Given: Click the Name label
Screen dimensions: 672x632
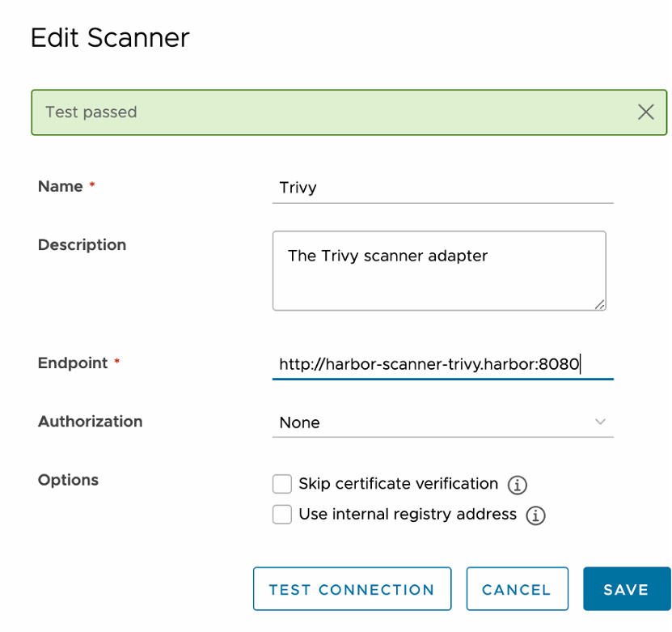Looking at the screenshot, I should pyautogui.click(x=60, y=186).
